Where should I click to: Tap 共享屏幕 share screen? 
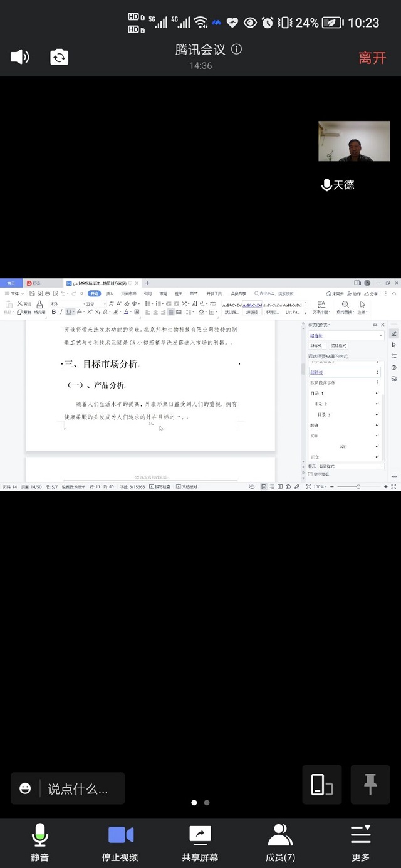200,843
